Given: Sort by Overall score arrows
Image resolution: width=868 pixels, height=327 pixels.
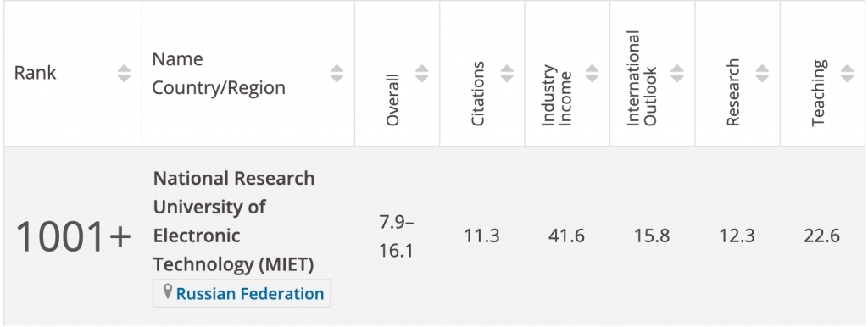Looking at the screenshot, I should tap(422, 74).
